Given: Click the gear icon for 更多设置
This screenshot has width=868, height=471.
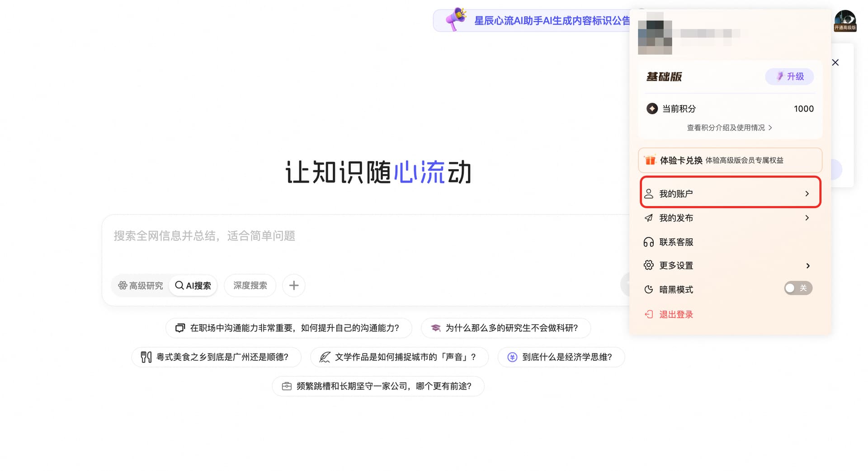Looking at the screenshot, I should click(648, 265).
